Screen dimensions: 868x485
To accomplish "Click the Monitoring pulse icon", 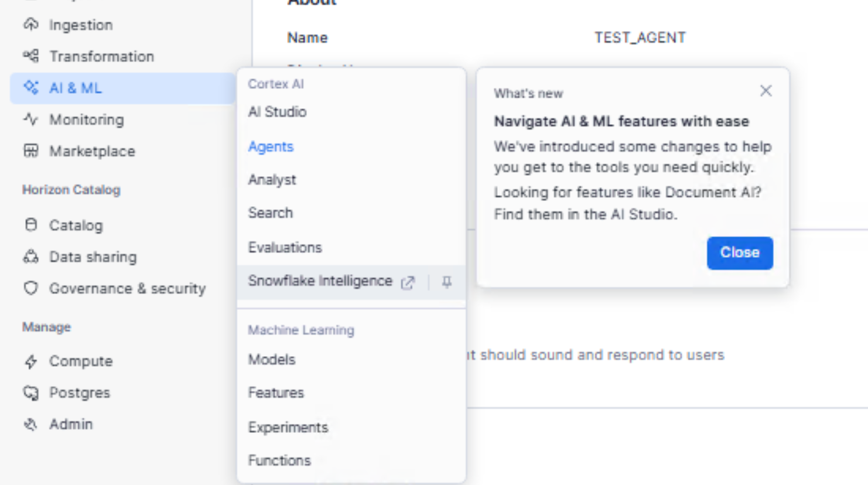I will point(31,119).
